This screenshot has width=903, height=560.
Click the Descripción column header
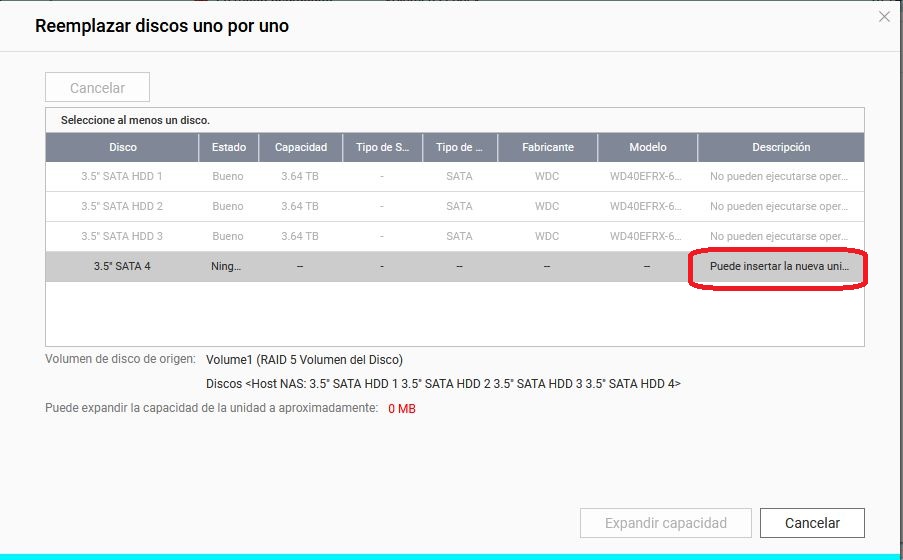coord(780,147)
